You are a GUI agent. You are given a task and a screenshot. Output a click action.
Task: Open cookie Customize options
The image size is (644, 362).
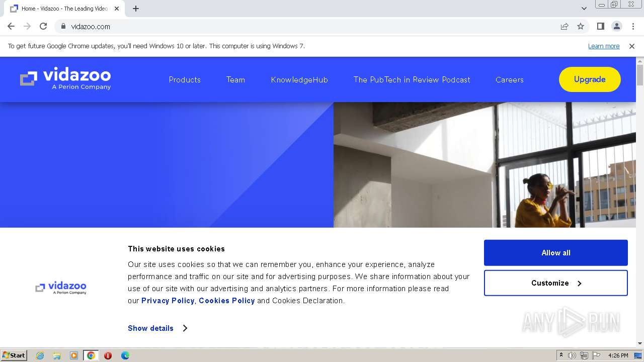tap(556, 283)
